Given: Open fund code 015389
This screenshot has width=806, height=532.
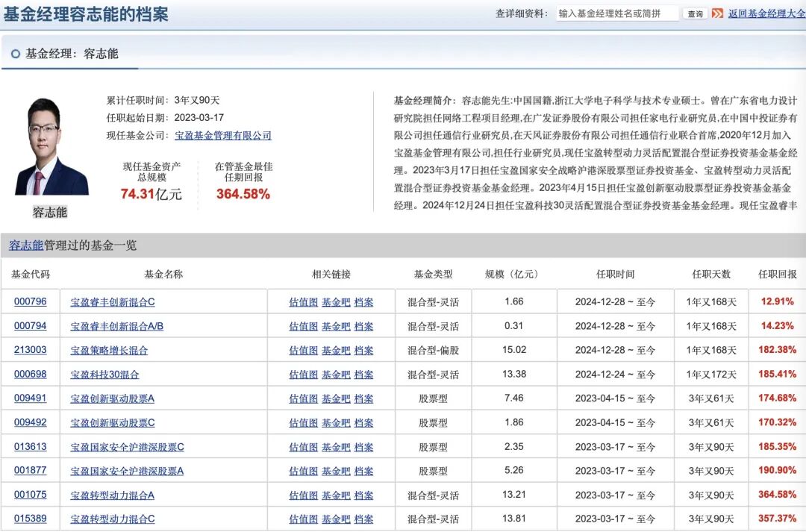Looking at the screenshot, I should click(x=31, y=519).
